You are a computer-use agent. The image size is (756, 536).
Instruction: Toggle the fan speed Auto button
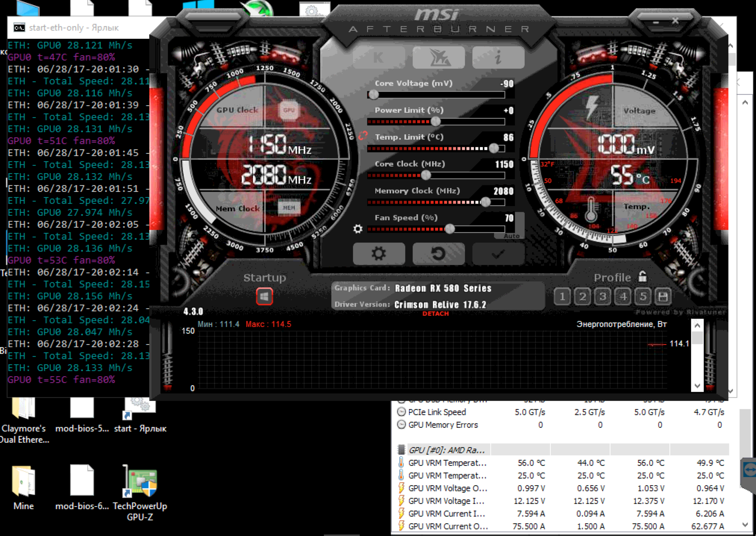[x=512, y=236]
